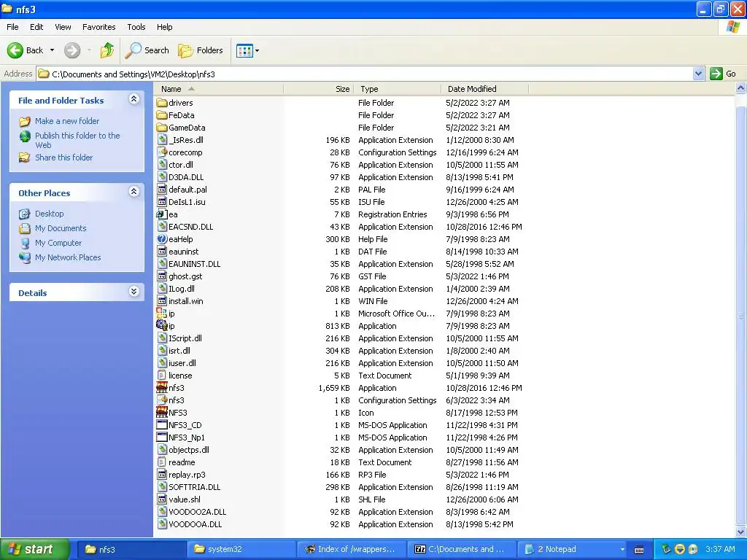Click Publish this folder to the Web
Viewport: 747px width, 560px height.
[x=77, y=140]
